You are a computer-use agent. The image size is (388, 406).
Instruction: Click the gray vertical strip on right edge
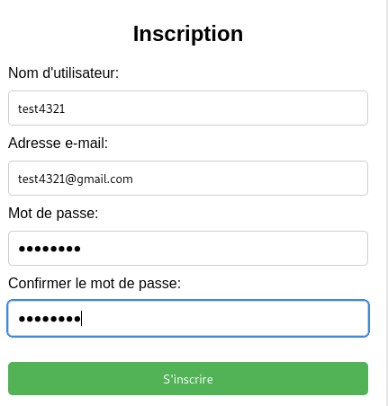pyautogui.click(x=385, y=203)
